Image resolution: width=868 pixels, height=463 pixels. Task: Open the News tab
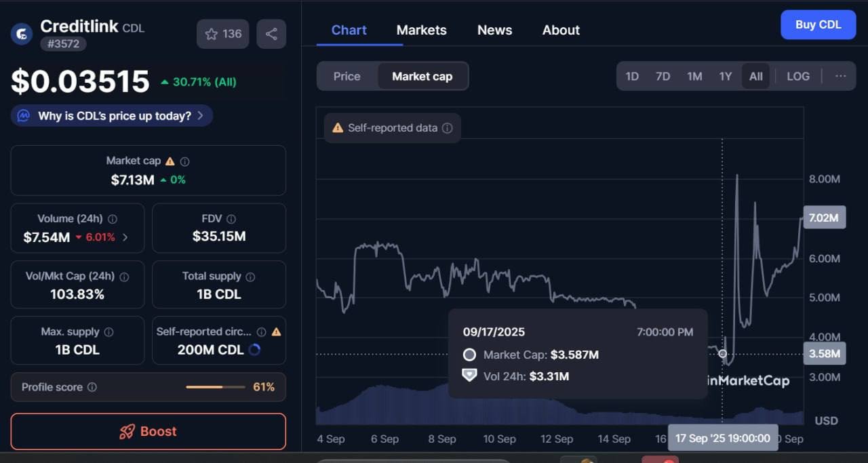[x=494, y=30]
